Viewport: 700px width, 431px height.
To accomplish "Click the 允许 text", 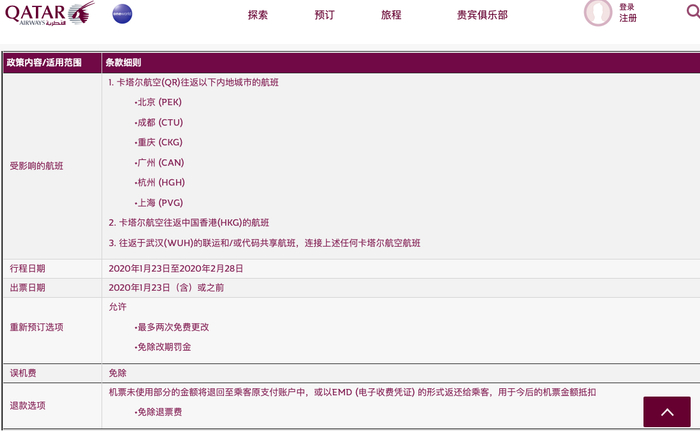I will click(x=117, y=307).
